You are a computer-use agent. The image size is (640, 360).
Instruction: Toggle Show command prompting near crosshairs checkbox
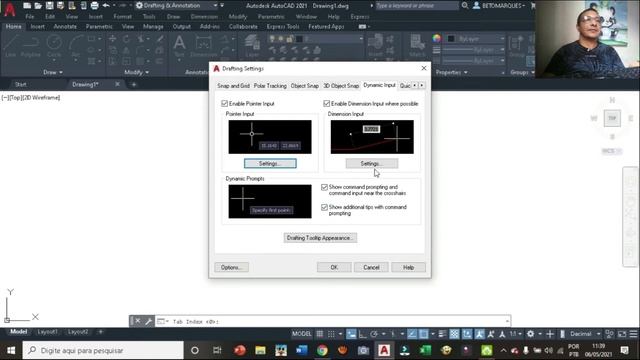pyautogui.click(x=324, y=187)
